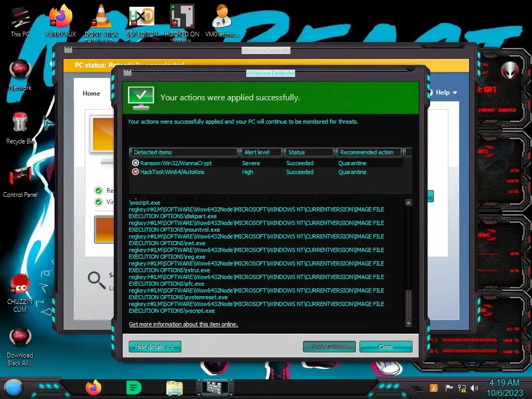Open File Explorer from the taskbar
This screenshot has height=399, width=532.
175,388
